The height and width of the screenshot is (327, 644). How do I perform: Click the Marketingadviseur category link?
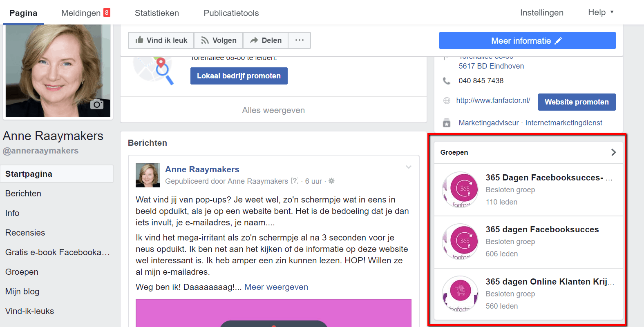(x=489, y=123)
